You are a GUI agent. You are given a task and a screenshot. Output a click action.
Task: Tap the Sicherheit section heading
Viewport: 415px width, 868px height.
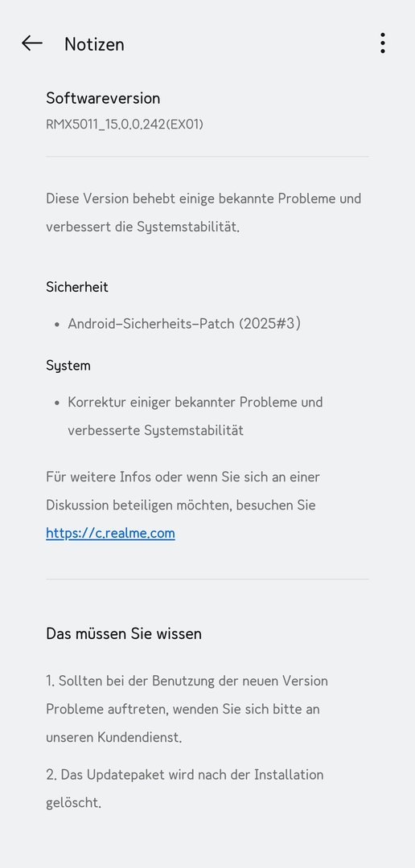tap(77, 287)
